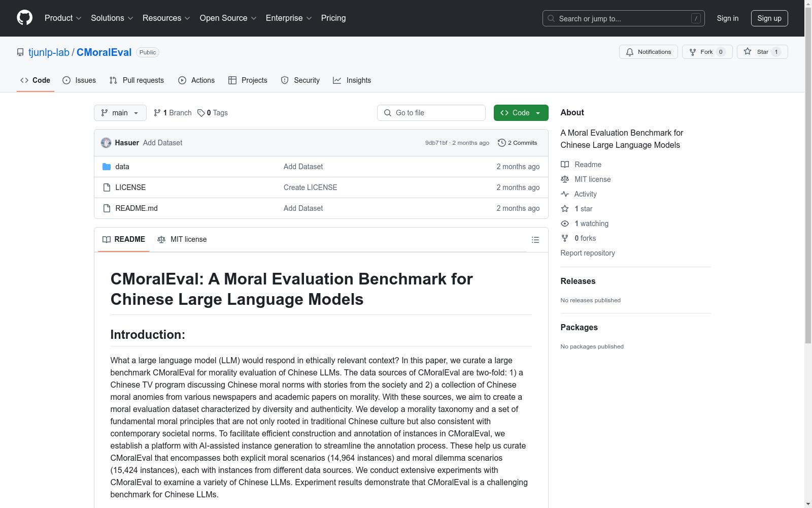The width and height of the screenshot is (812, 508).
Task: Open the latest commit message Add Dataset
Action: pyautogui.click(x=162, y=143)
